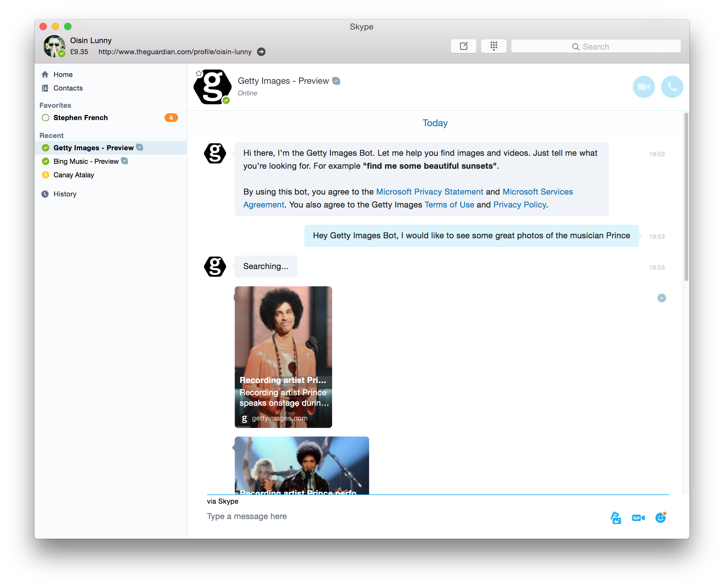Click the compose new message icon
The image size is (724, 588).
click(x=463, y=46)
